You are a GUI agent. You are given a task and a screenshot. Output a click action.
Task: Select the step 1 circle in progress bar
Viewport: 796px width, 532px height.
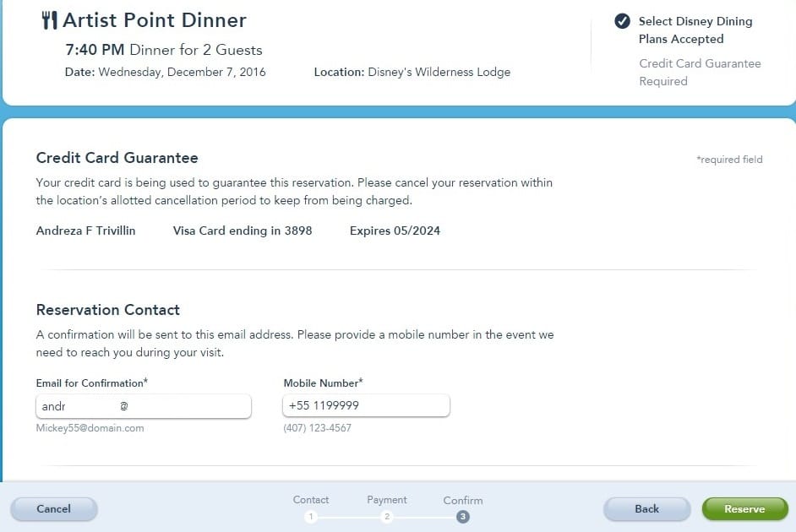tap(311, 517)
